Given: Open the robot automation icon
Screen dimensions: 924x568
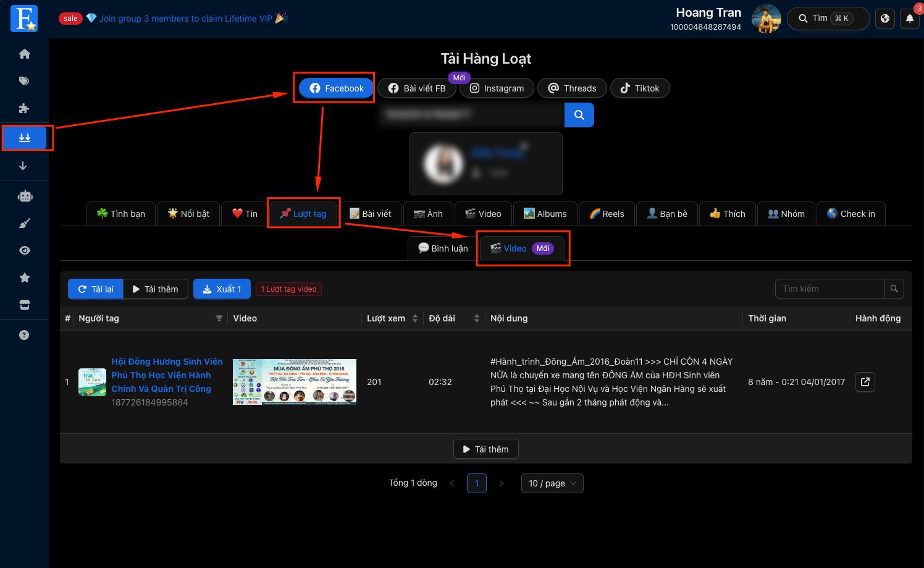Looking at the screenshot, I should click(x=25, y=197).
